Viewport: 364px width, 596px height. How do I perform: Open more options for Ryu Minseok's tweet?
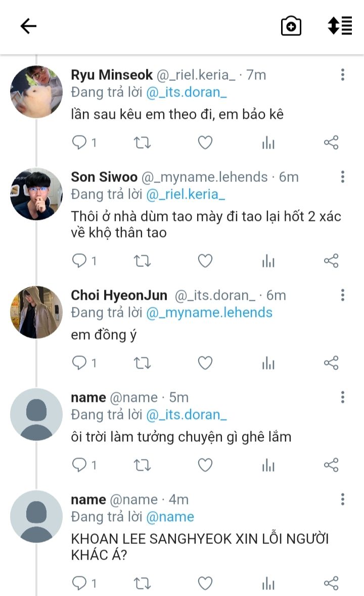pyautogui.click(x=343, y=75)
